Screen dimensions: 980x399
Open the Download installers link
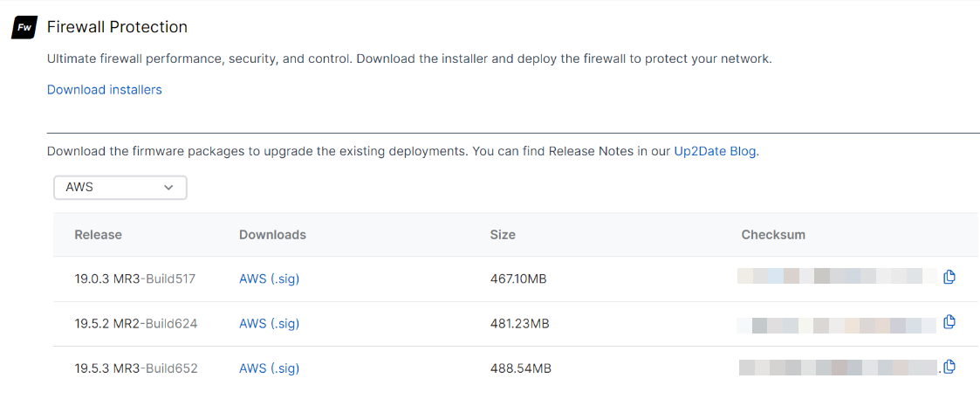point(104,90)
